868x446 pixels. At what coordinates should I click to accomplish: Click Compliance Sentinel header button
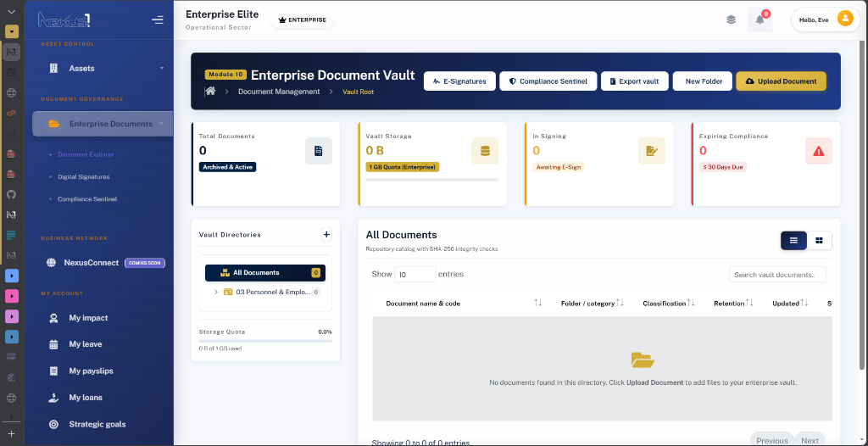pos(548,81)
